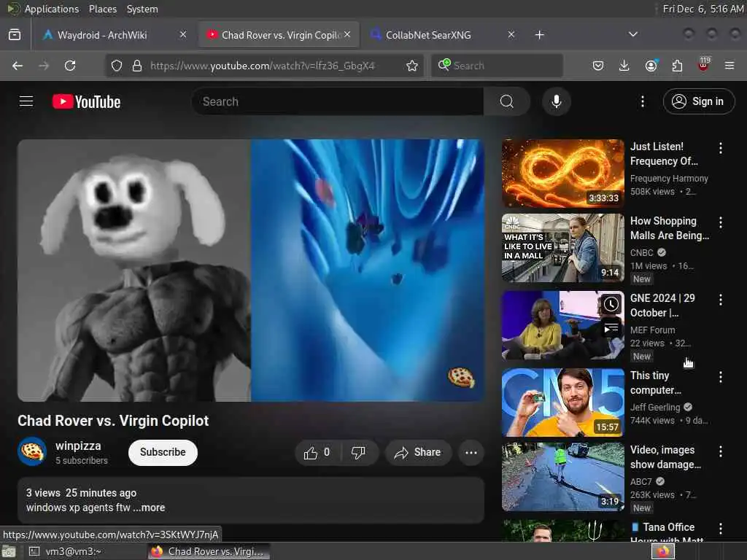The image size is (747, 560).
Task: Open a new browser tab with plus
Action: (x=539, y=35)
